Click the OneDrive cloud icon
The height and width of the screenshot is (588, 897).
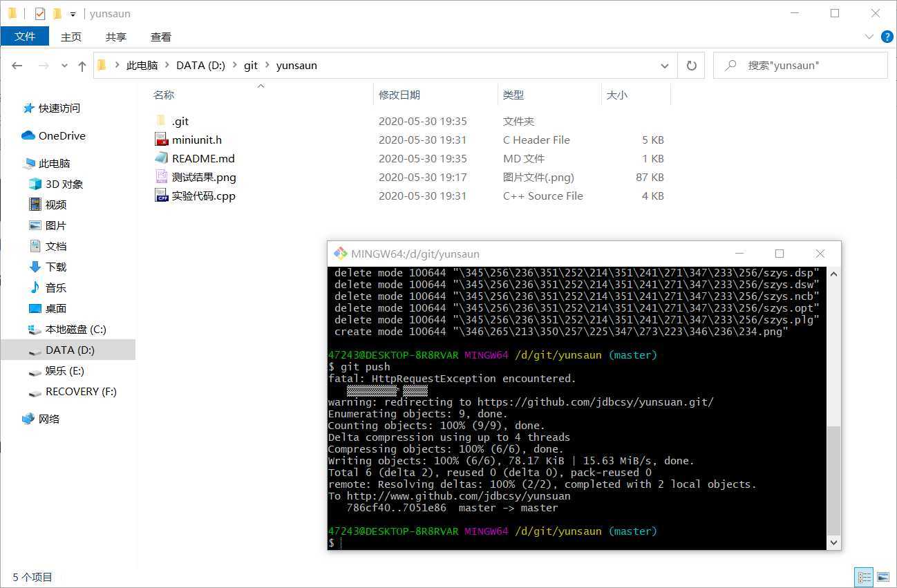28,135
